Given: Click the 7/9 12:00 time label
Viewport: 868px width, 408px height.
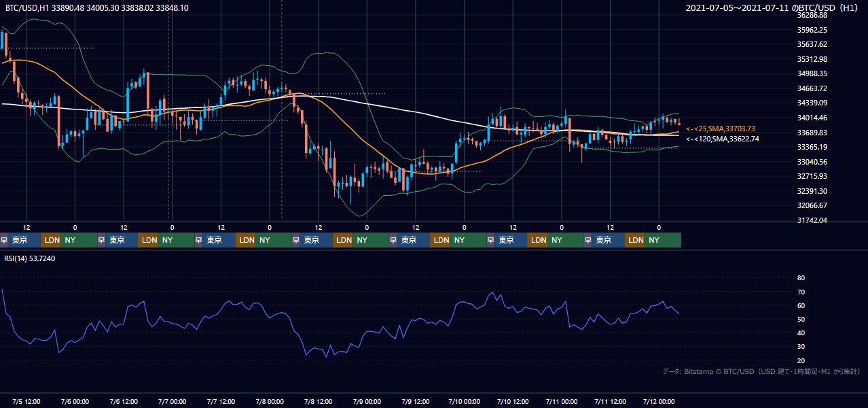Looking at the screenshot, I should (416, 401).
